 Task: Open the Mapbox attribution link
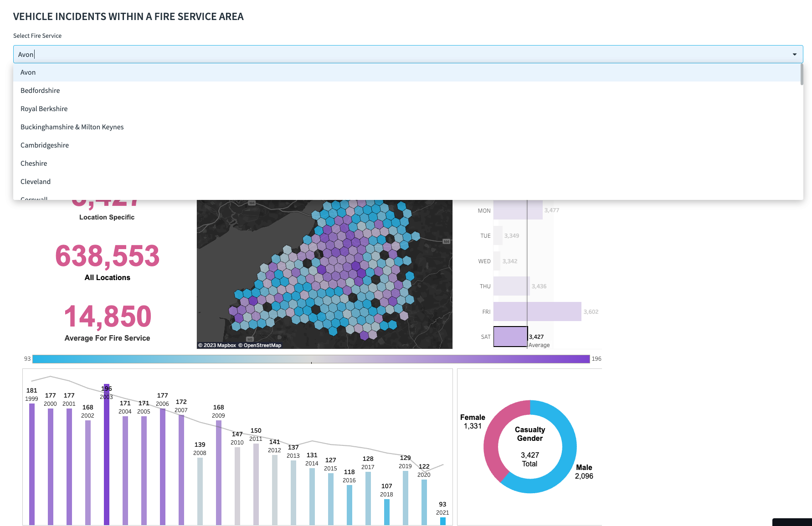click(217, 345)
